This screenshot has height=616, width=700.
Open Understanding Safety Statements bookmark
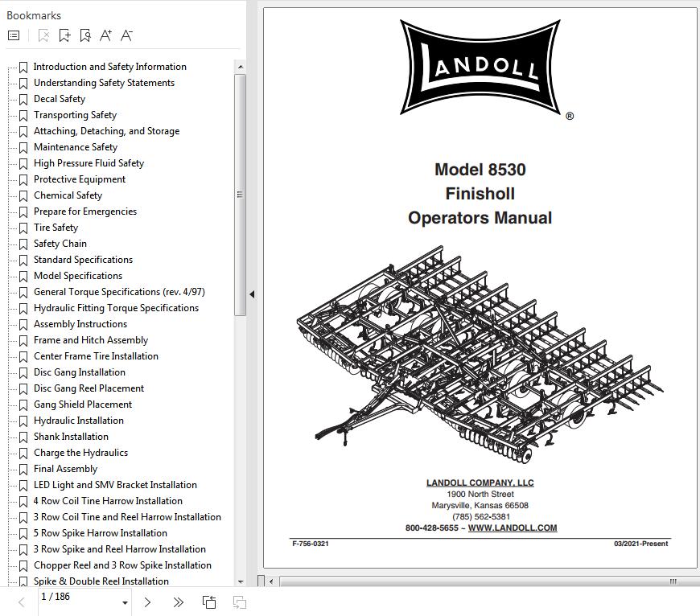click(104, 83)
